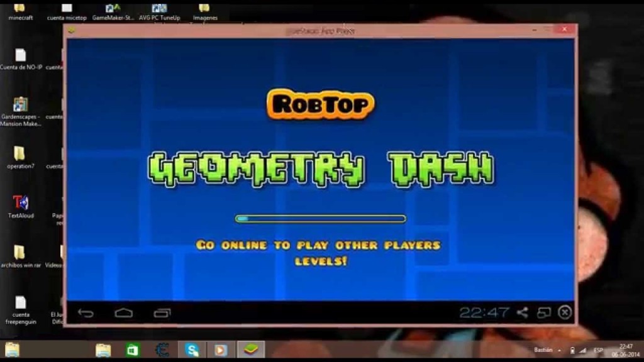
Task: Click the ESP input language indicator
Action: point(598,351)
